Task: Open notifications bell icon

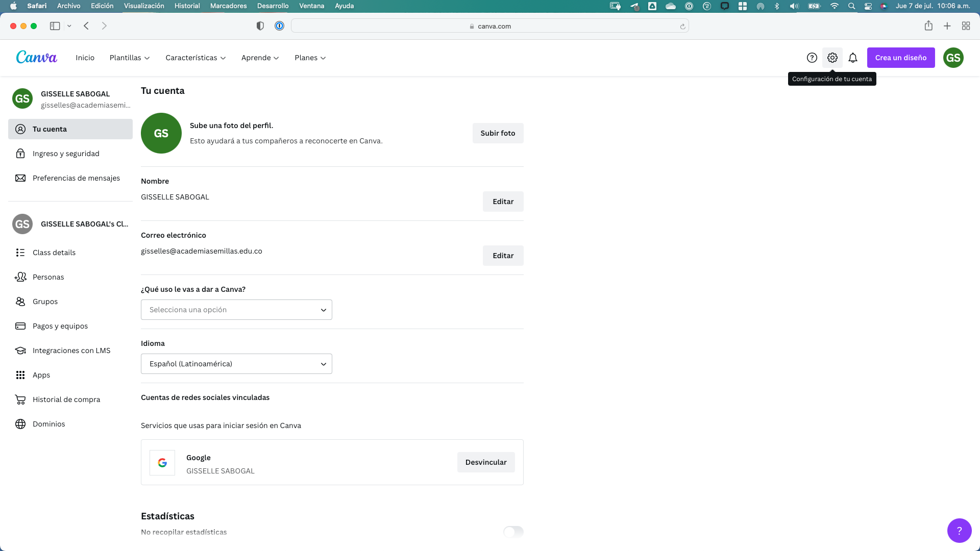Action: pyautogui.click(x=852, y=58)
